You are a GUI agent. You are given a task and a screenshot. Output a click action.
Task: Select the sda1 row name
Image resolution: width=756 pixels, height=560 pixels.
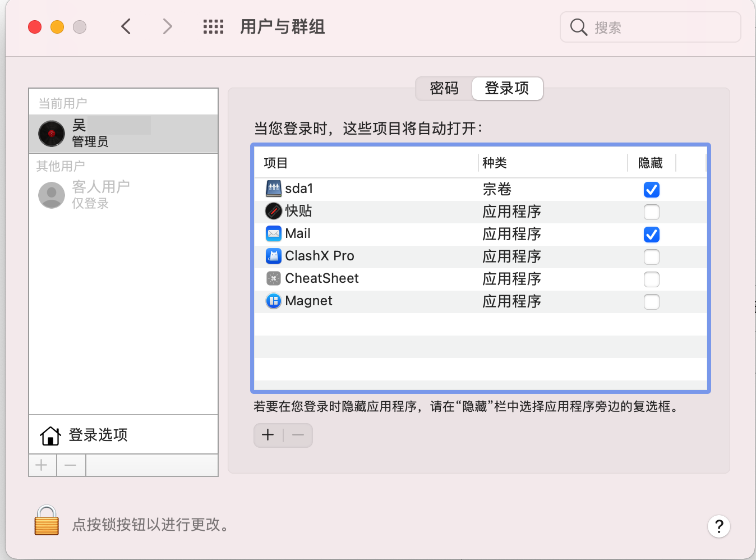point(299,189)
